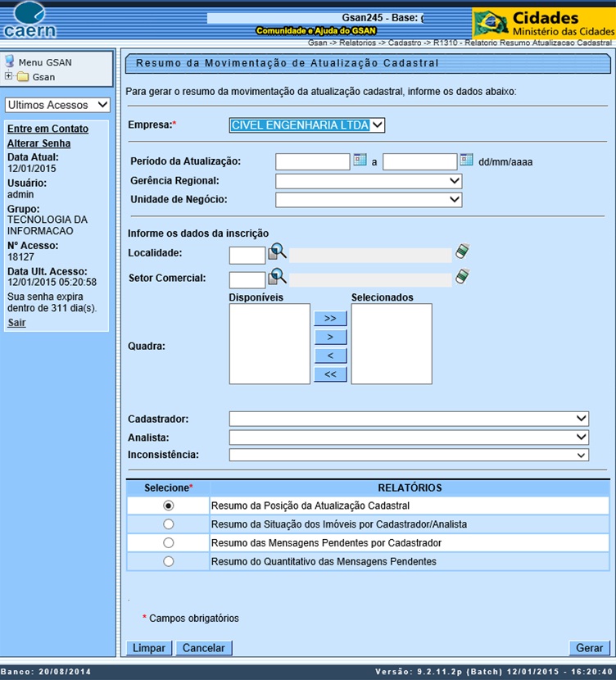Image resolution: width=616 pixels, height=680 pixels.
Task: Select Resumo do Quantitativo das Mensagens Pendentes
Action: (x=169, y=562)
